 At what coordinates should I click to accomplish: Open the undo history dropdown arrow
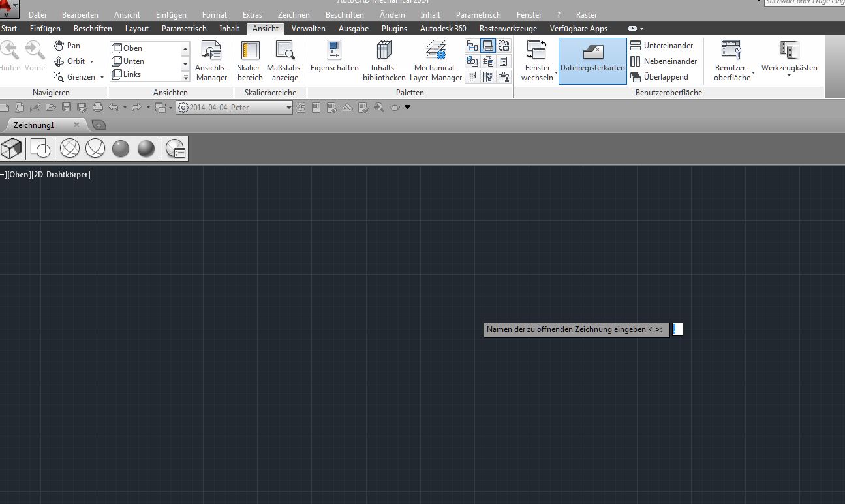(x=125, y=108)
